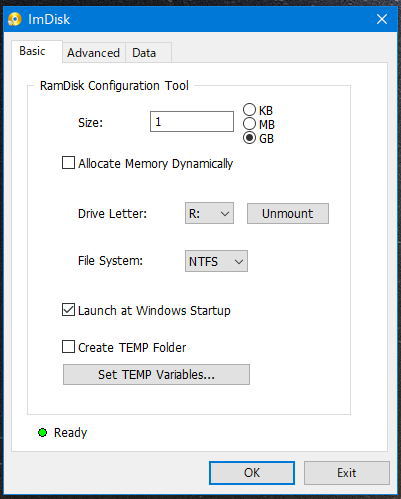Close the ImDisk window
The height and width of the screenshot is (499, 401).
[382, 19]
